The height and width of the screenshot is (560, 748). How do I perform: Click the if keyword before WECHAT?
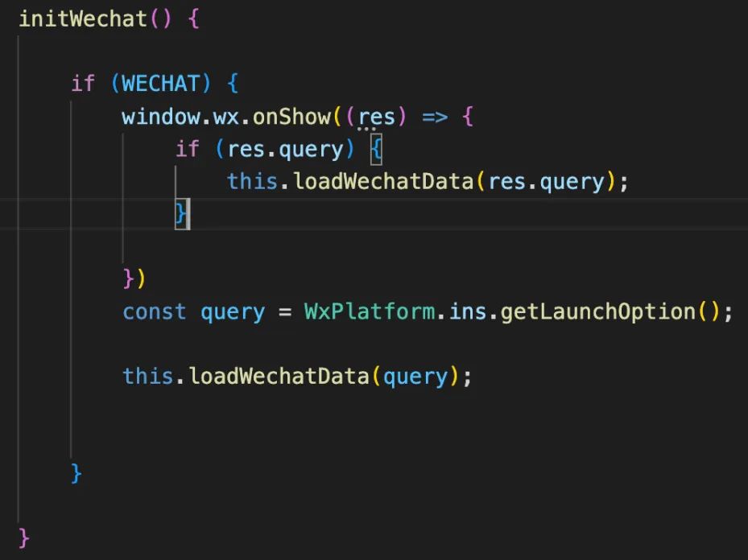(x=83, y=84)
